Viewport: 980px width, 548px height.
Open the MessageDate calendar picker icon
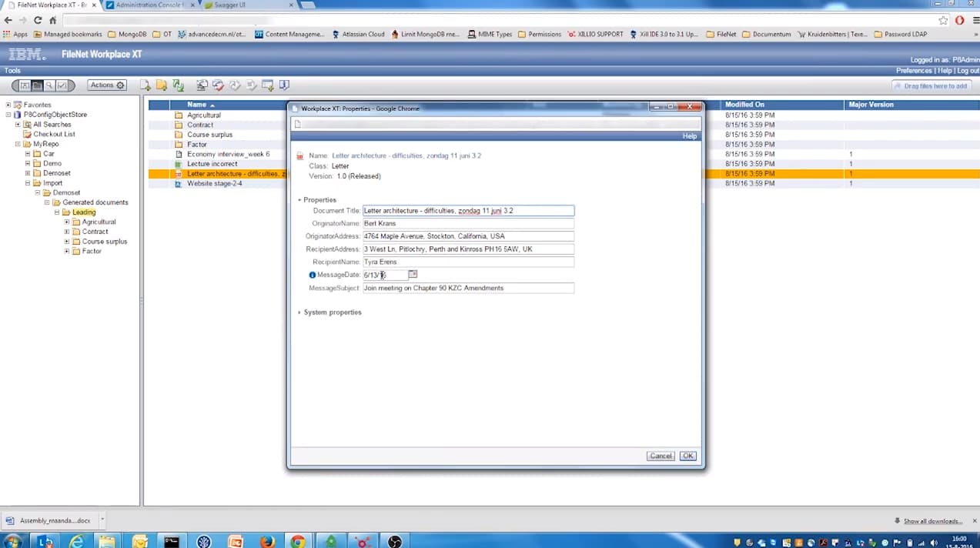click(413, 274)
